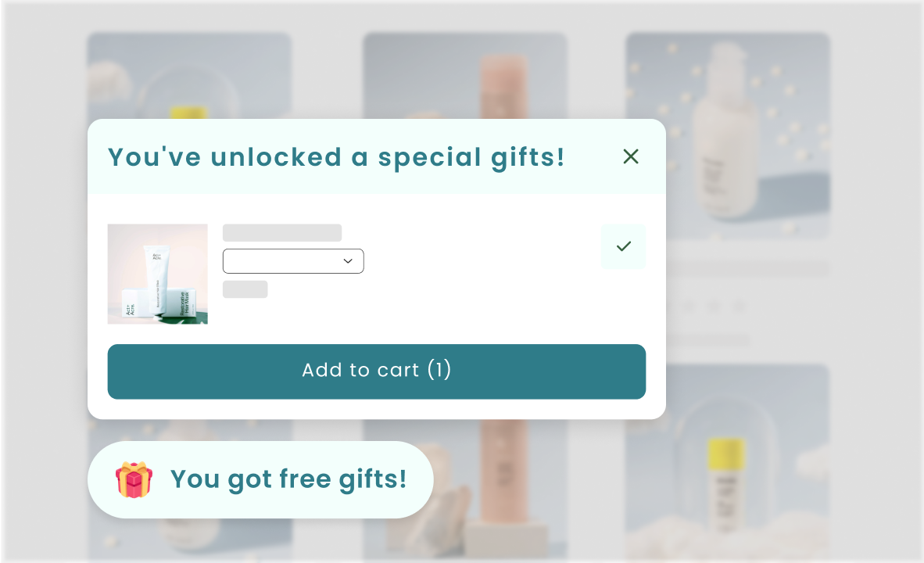The image size is (924, 563).
Task: Click the gift price placeholder bar
Action: [x=245, y=289]
